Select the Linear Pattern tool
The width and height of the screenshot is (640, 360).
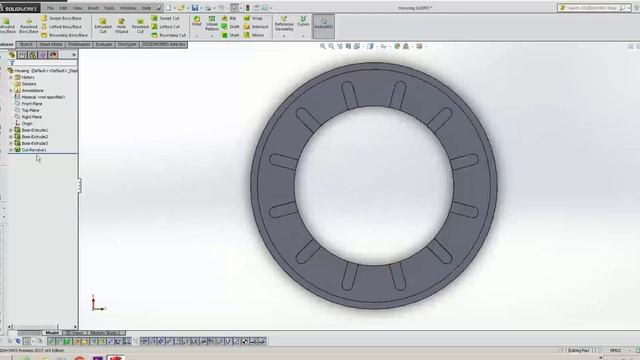211,23
